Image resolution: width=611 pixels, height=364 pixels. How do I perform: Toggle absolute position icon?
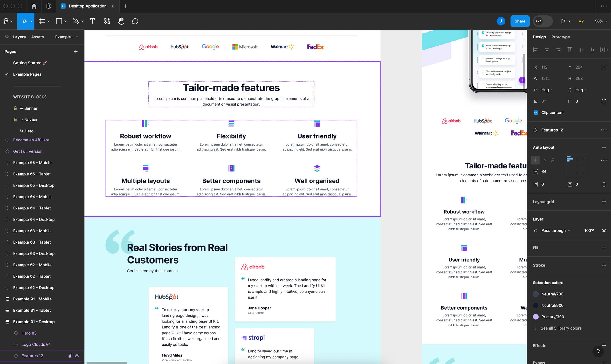[604, 67]
